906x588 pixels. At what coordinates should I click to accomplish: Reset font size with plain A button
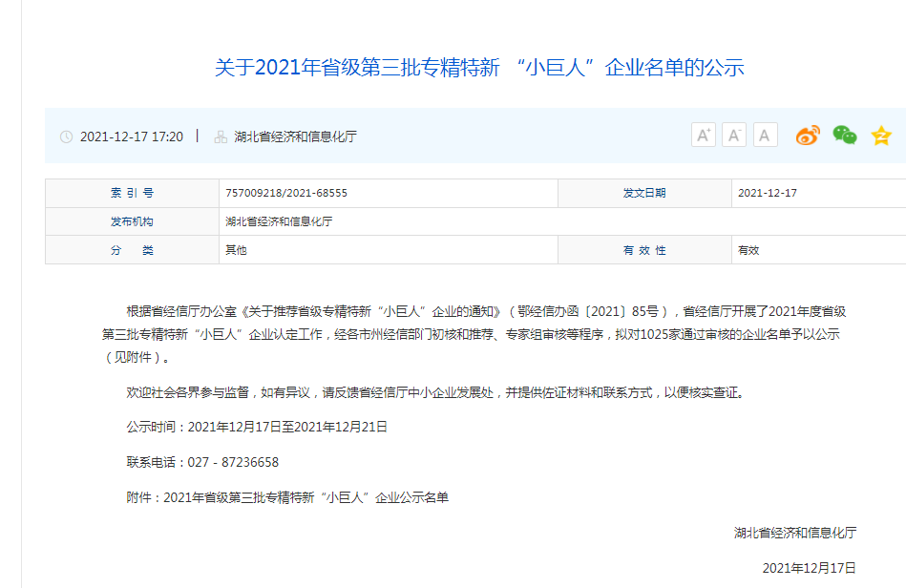tap(765, 136)
